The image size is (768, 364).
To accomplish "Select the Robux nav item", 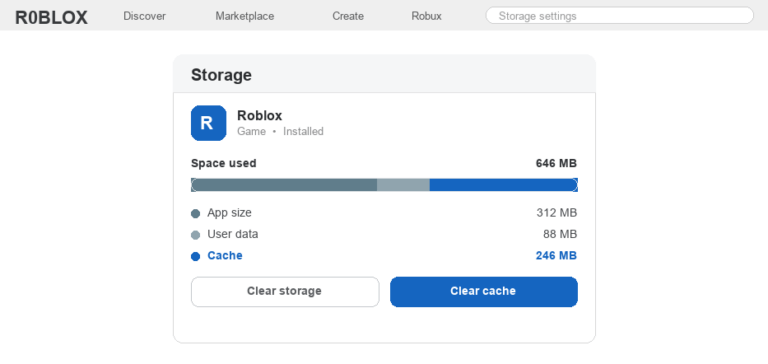I will [x=426, y=16].
